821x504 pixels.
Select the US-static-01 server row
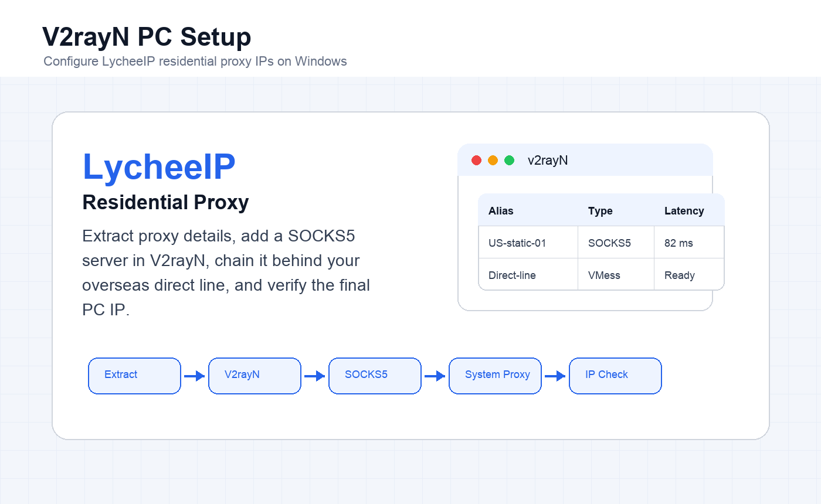pos(601,243)
